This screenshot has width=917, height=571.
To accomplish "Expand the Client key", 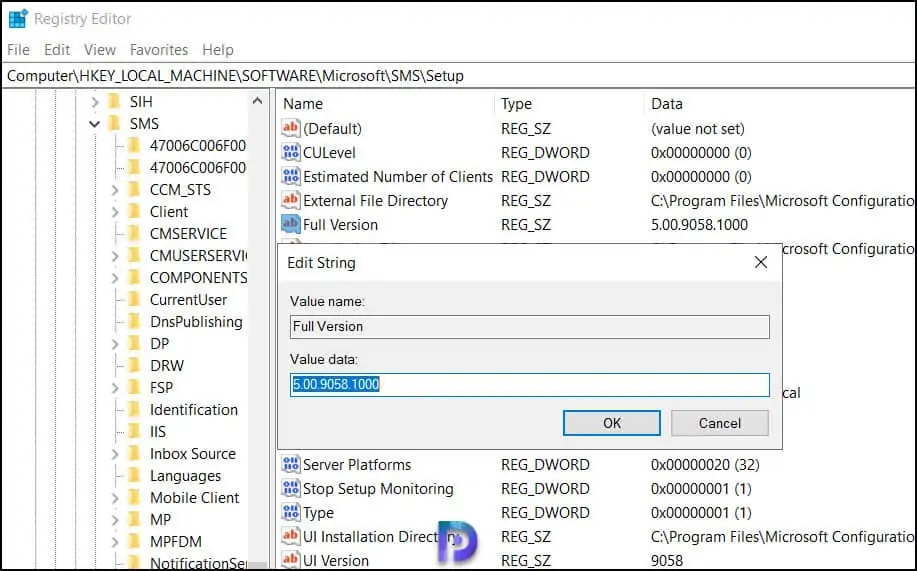I will point(115,212).
